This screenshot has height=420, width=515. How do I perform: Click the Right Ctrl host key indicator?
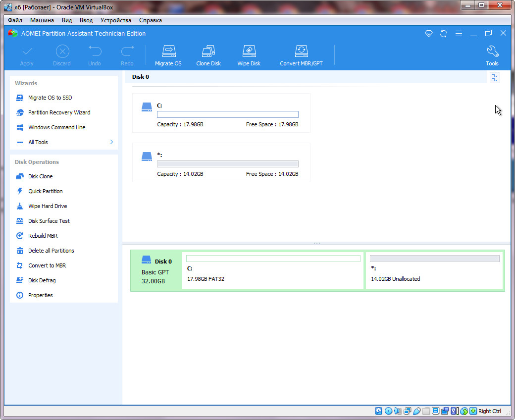pos(489,411)
